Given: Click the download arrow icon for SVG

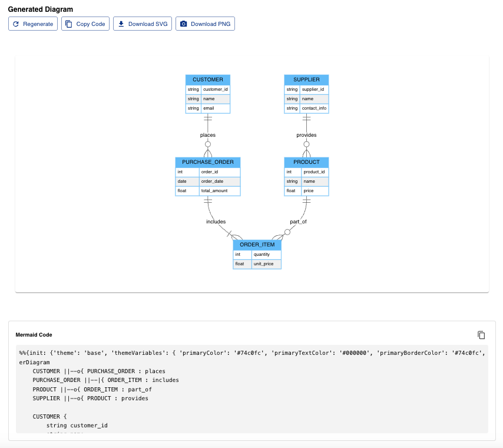Looking at the screenshot, I should coord(121,24).
